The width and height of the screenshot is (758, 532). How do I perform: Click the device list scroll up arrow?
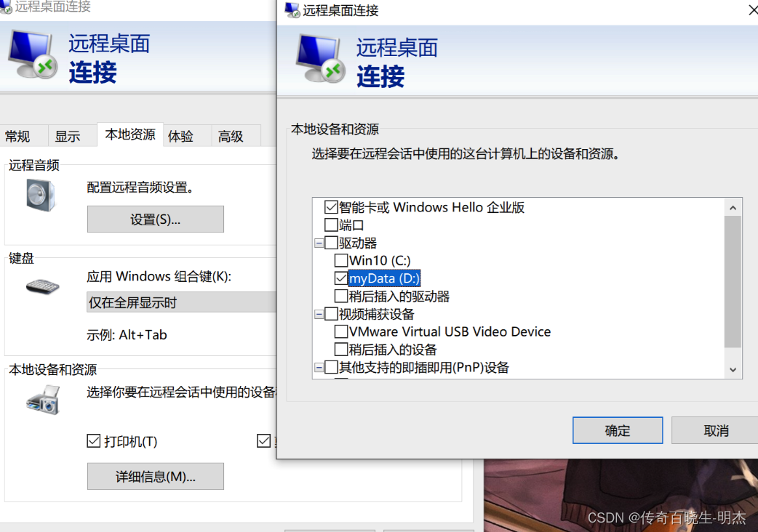pyautogui.click(x=733, y=208)
